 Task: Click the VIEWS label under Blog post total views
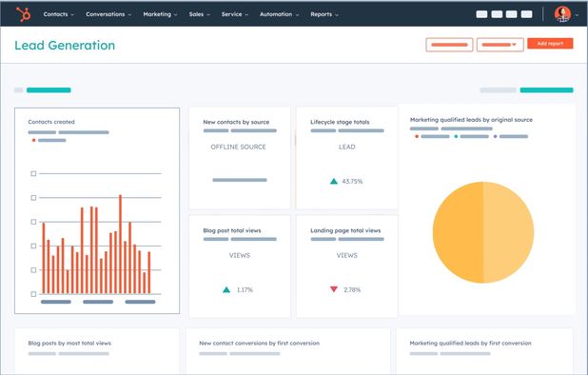click(x=240, y=255)
